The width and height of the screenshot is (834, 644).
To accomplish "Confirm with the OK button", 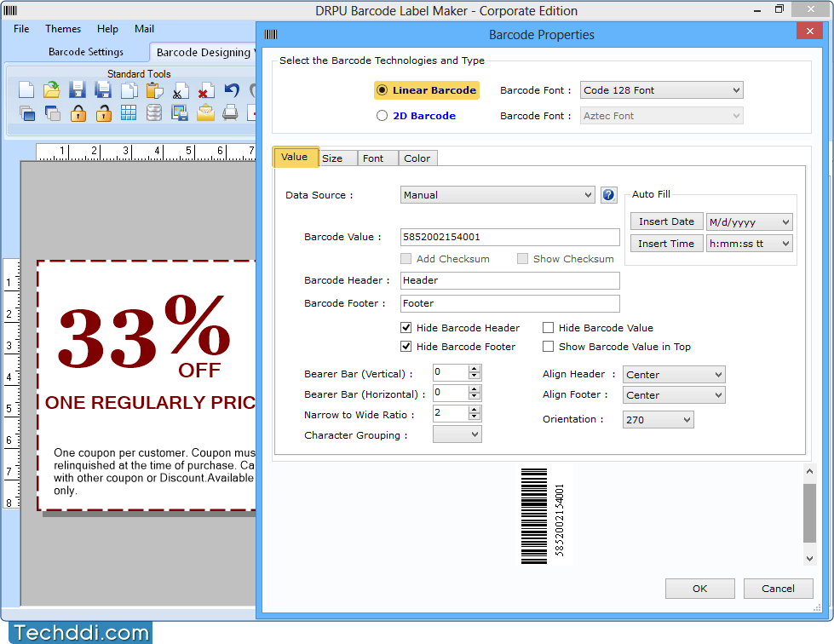I will 699,589.
